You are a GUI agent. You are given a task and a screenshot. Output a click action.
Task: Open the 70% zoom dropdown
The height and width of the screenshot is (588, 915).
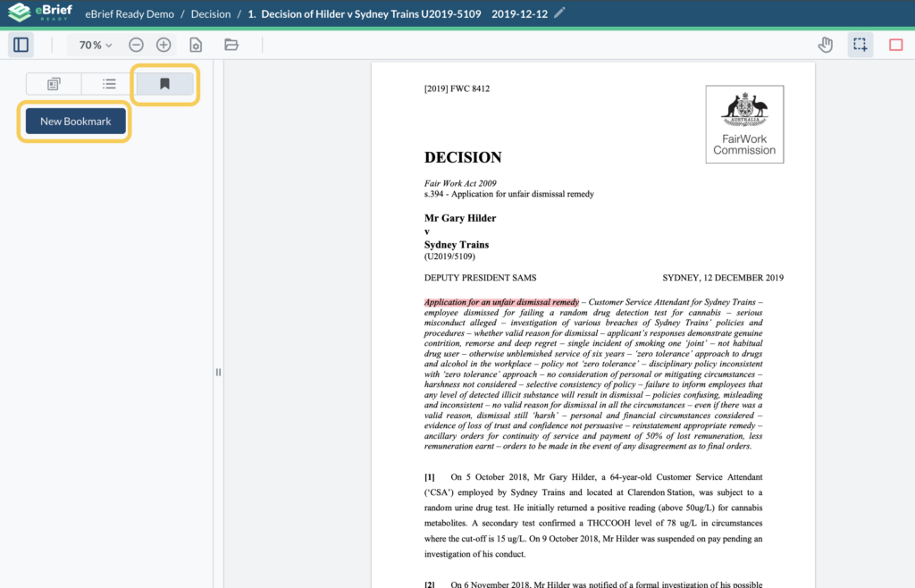[95, 45]
